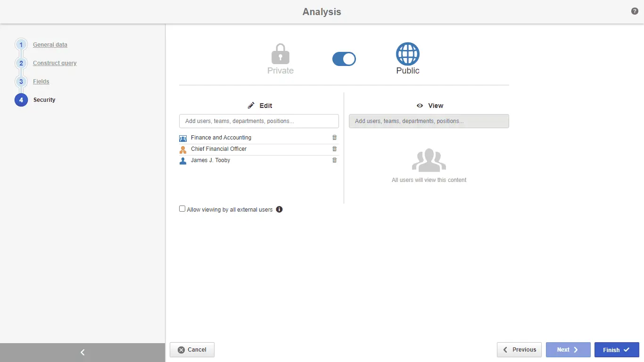
Task: Delete Finance and Accounting trash icon
Action: click(x=335, y=138)
